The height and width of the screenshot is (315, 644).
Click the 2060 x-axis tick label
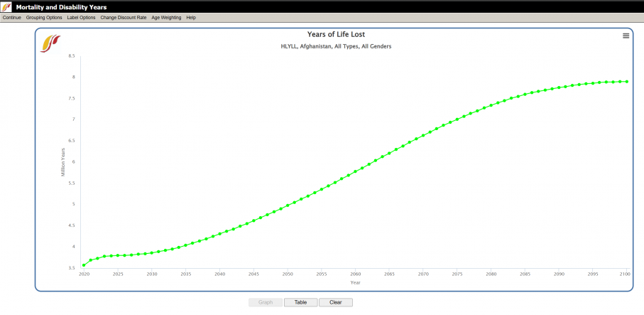click(355, 274)
